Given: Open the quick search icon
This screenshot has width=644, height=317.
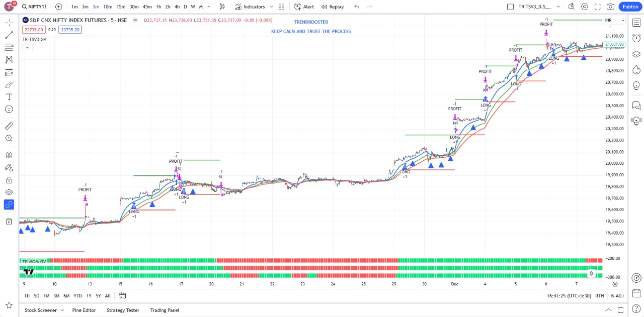Looking at the screenshot, I should click(x=572, y=7).
